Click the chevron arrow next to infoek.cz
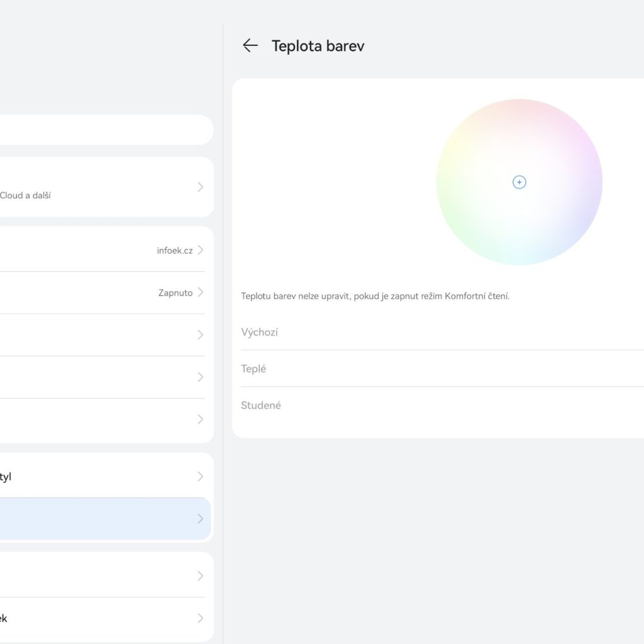The image size is (644, 644). pyautogui.click(x=200, y=250)
